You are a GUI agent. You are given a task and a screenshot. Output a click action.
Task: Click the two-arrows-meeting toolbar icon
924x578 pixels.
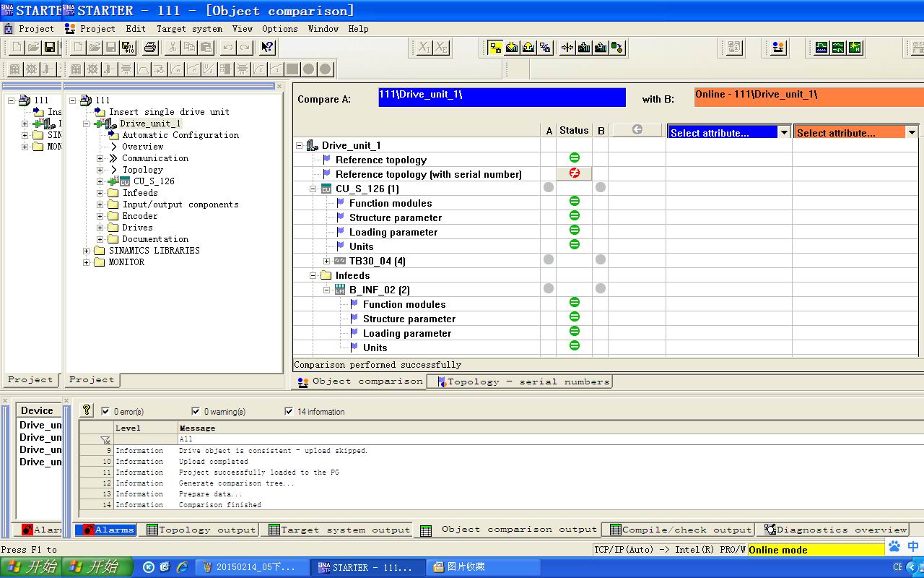(567, 48)
